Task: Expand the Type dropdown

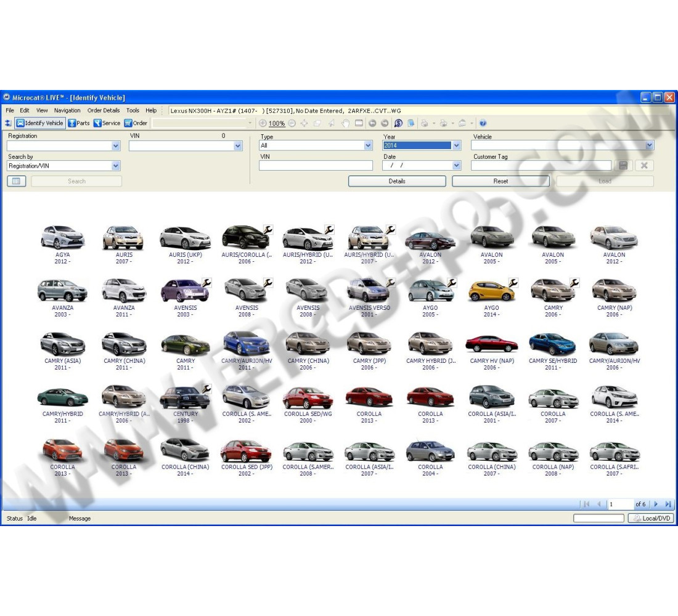Action: tap(368, 145)
